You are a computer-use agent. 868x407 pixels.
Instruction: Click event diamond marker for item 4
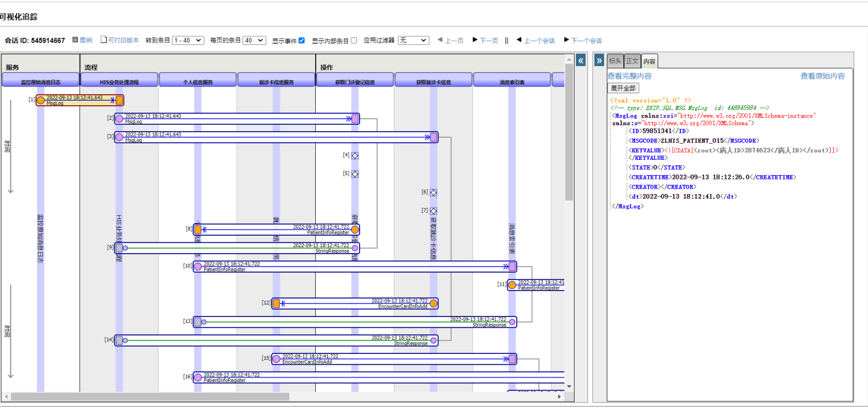[x=355, y=156]
